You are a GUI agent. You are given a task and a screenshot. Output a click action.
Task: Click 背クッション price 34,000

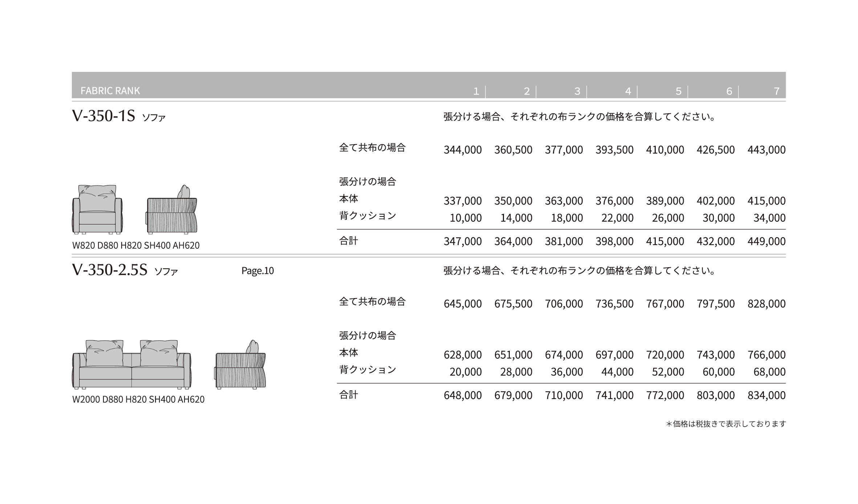pos(770,218)
